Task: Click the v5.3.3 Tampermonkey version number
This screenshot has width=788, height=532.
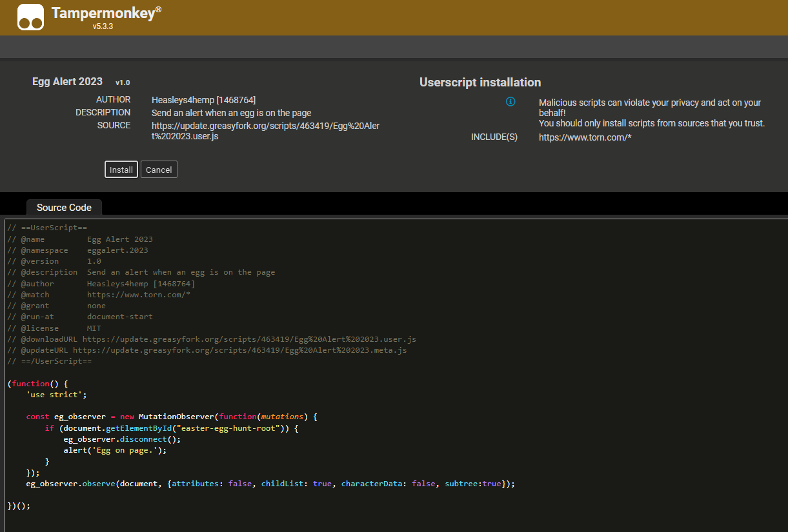Action: [103, 27]
